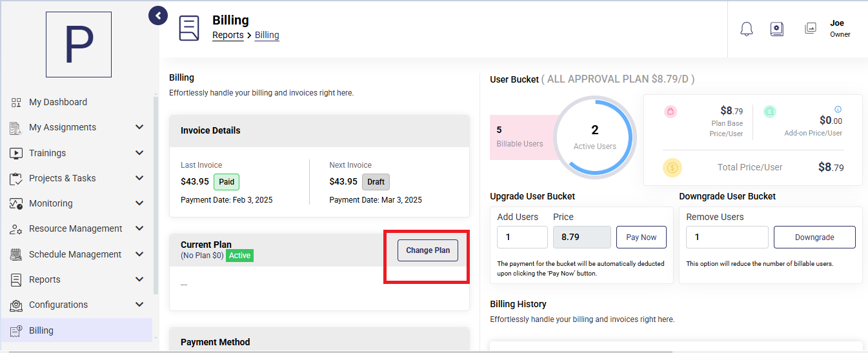
Task: Click the Configurations gear icon
Action: [16, 305]
